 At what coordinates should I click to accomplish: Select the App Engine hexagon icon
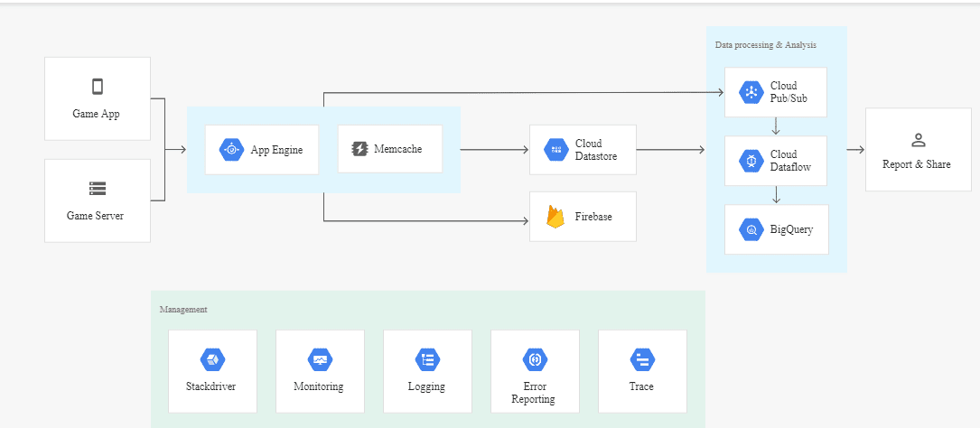point(231,149)
